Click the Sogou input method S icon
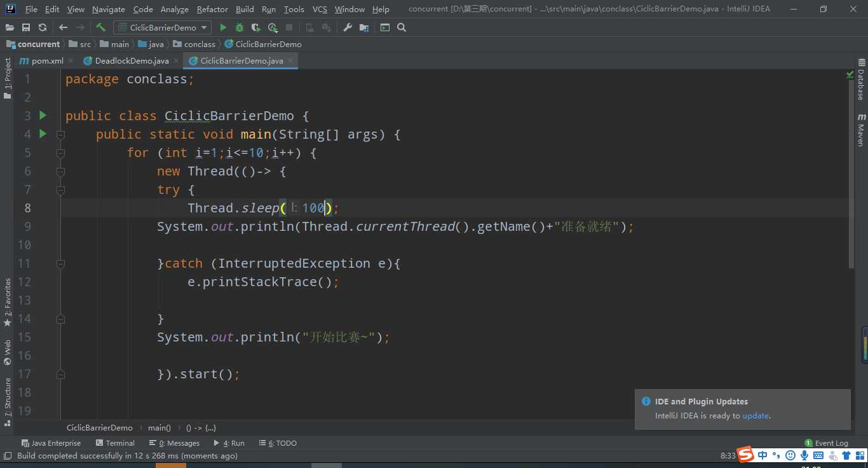Viewport: 868px width, 468px height. pyautogui.click(x=746, y=455)
